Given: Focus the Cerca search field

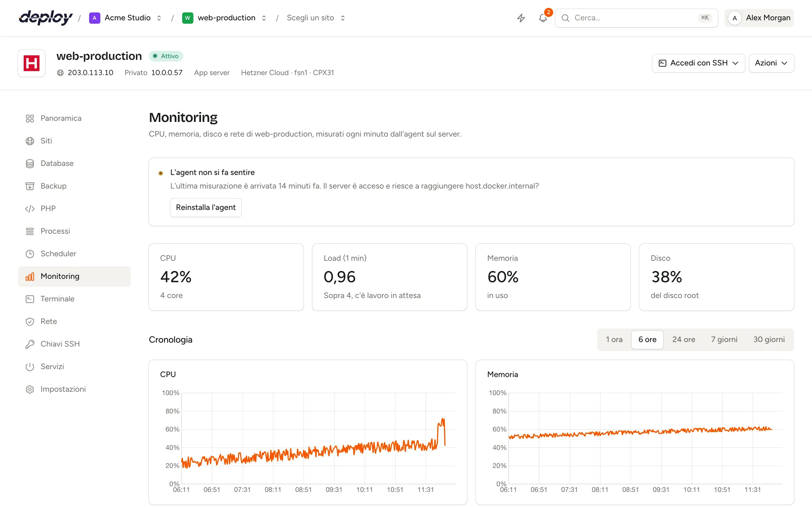Looking at the screenshot, I should click(x=636, y=18).
